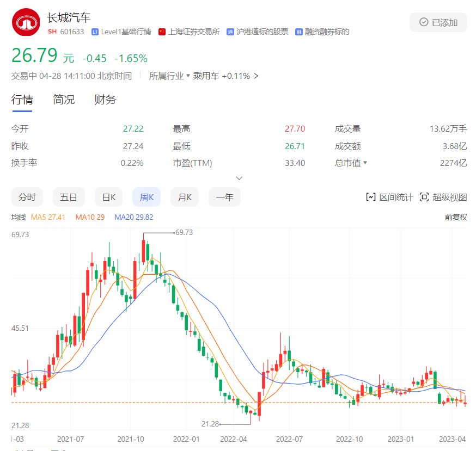476x451 pixels.
Task: Click the MA5 27.41 indicator label
Action: [x=48, y=217]
